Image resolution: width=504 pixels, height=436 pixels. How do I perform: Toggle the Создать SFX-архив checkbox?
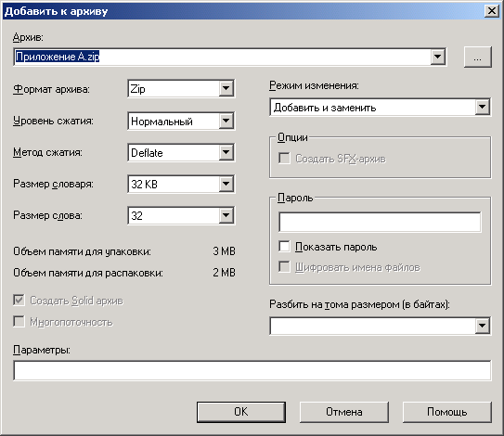point(284,158)
